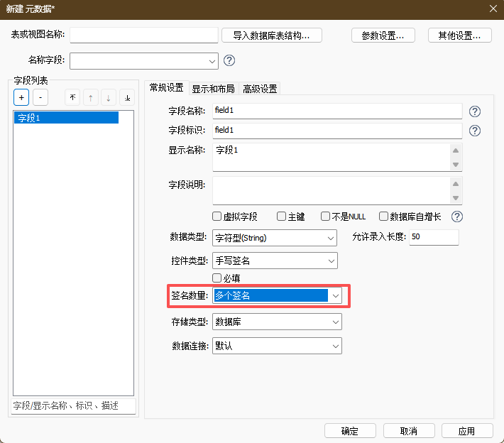Open the 签名数量 dropdown

(x=335, y=295)
